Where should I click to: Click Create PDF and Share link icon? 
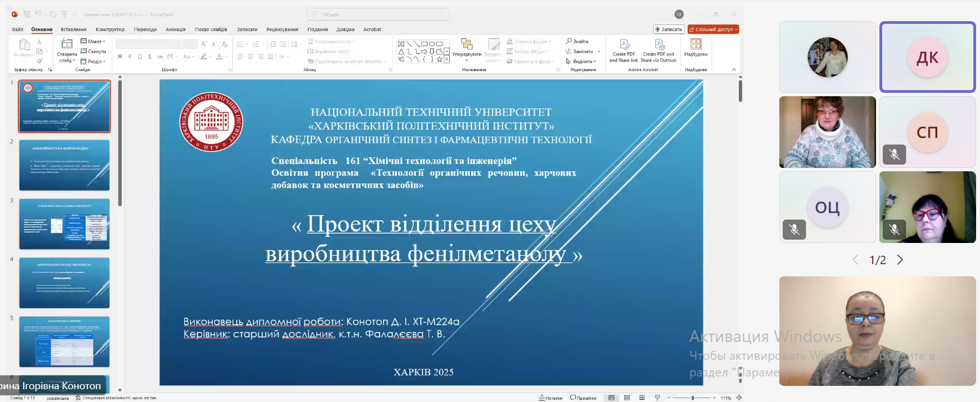(624, 44)
